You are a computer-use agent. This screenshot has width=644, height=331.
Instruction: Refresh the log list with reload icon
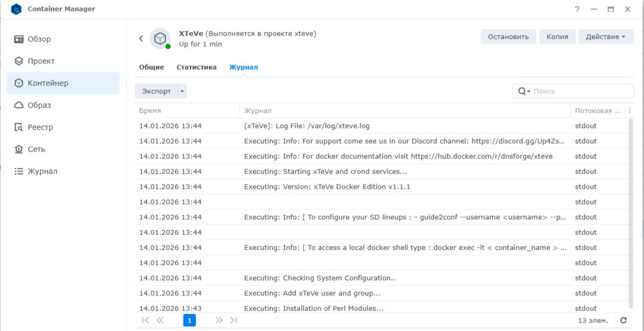coord(624,321)
